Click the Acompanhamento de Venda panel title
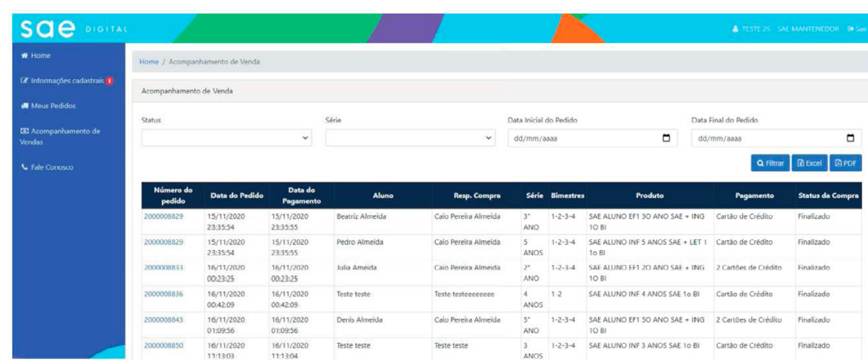This screenshot has width=868, height=362. (x=187, y=91)
